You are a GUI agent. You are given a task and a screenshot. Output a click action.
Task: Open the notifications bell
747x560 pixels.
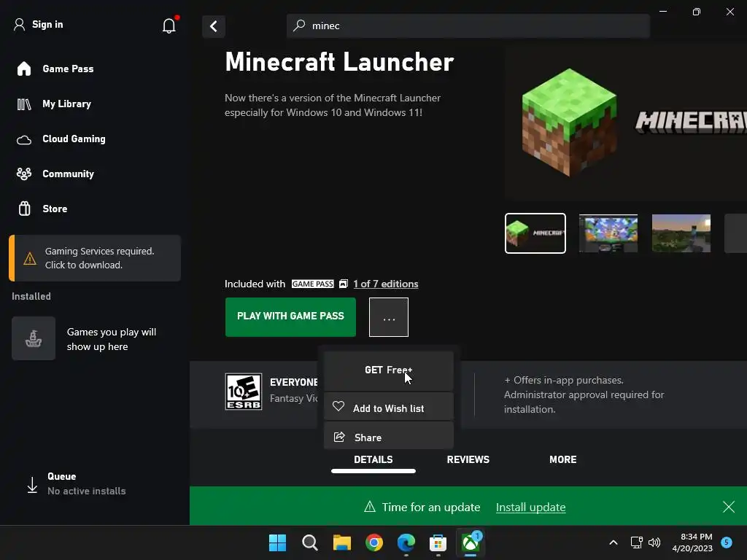click(169, 26)
